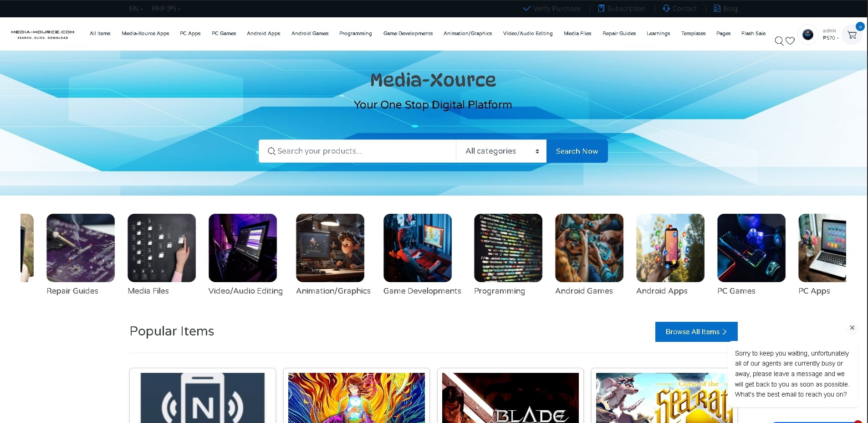This screenshot has width=868, height=423.
Task: Open Video/Audio Editing in the top menu
Action: click(x=527, y=33)
